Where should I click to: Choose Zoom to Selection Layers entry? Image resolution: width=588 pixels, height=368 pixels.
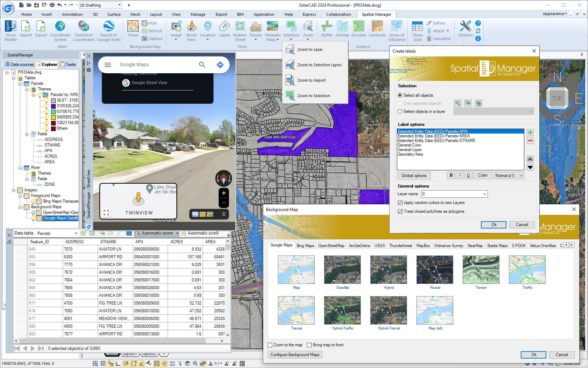[315, 65]
